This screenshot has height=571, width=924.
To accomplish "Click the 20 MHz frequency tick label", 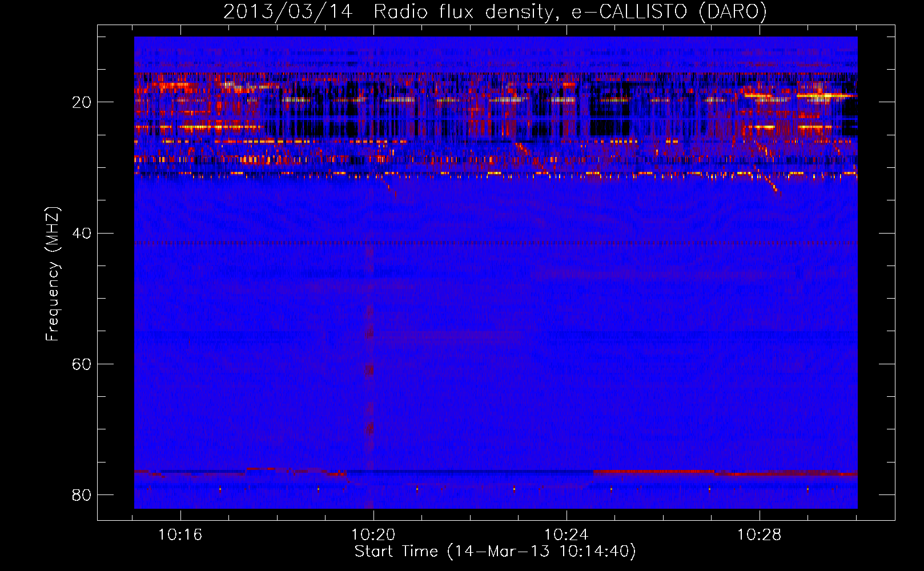I will click(x=82, y=102).
